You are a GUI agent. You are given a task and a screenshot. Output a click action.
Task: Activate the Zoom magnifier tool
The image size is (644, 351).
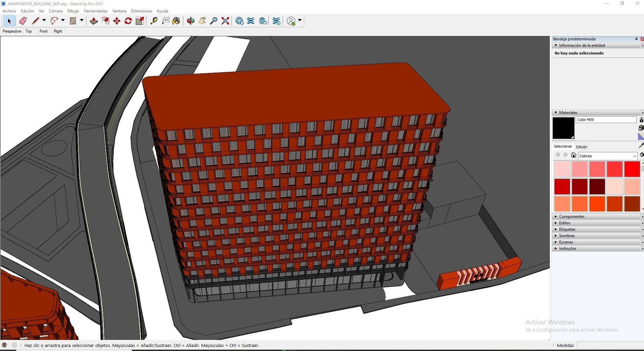coord(214,21)
